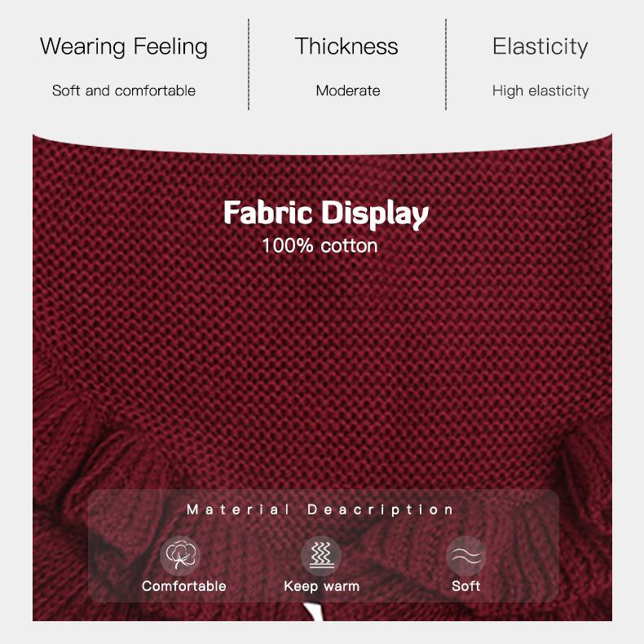Click the Fabric Display title

coord(326,214)
